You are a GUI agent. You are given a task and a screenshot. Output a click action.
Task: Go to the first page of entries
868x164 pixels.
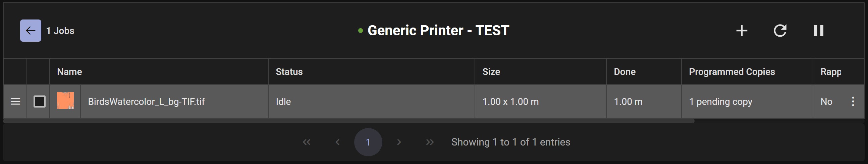(x=307, y=142)
